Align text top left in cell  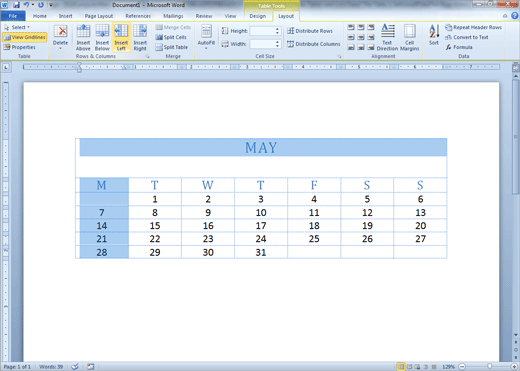coord(351,27)
